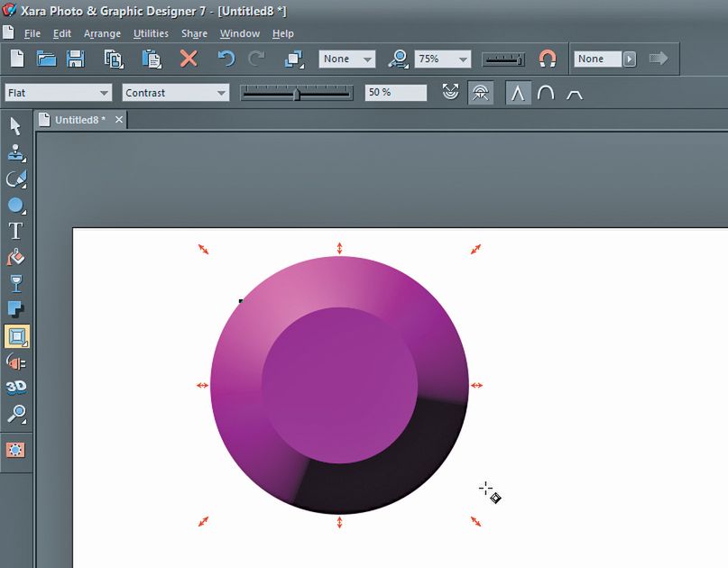728x568 pixels.
Task: Click the document icon left of File menu
Action: click(8, 32)
